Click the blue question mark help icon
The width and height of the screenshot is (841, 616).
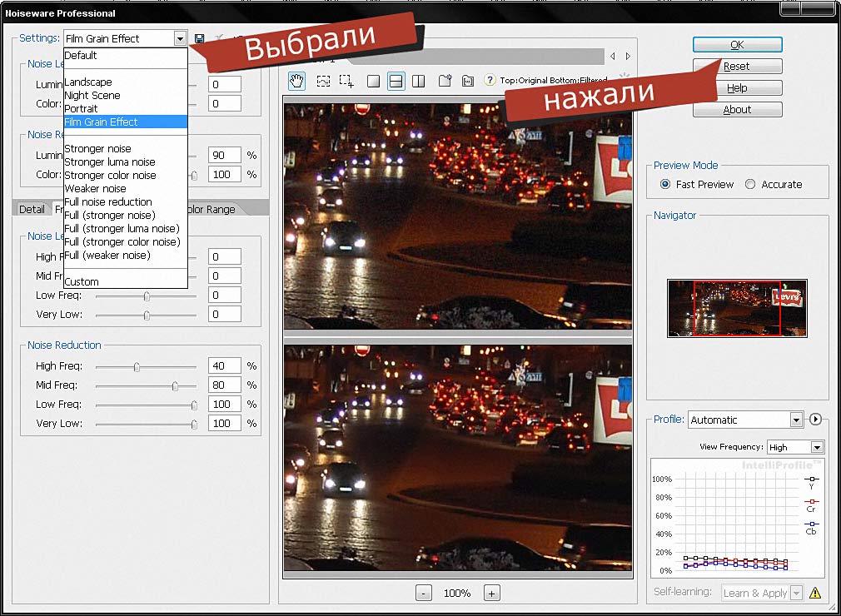pos(490,81)
